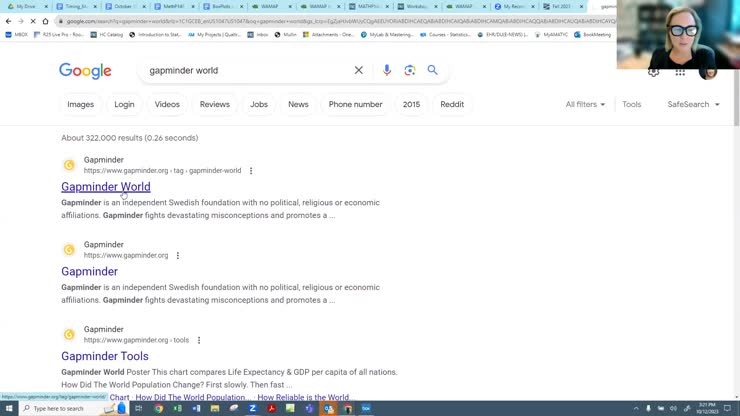The height and width of the screenshot is (416, 740).
Task: Open the Tools options
Action: [x=632, y=104]
